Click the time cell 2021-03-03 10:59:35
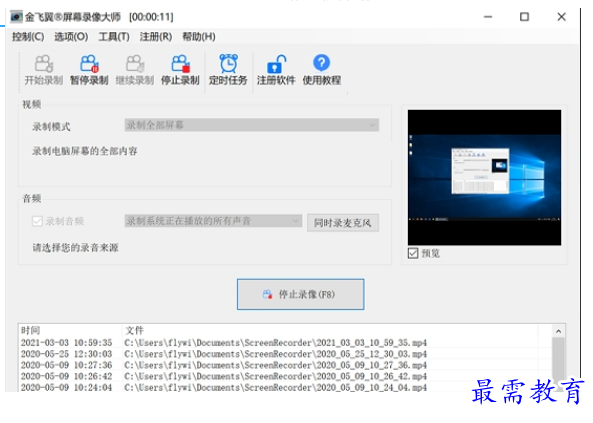This screenshot has height=423, width=593. pyautogui.click(x=67, y=343)
